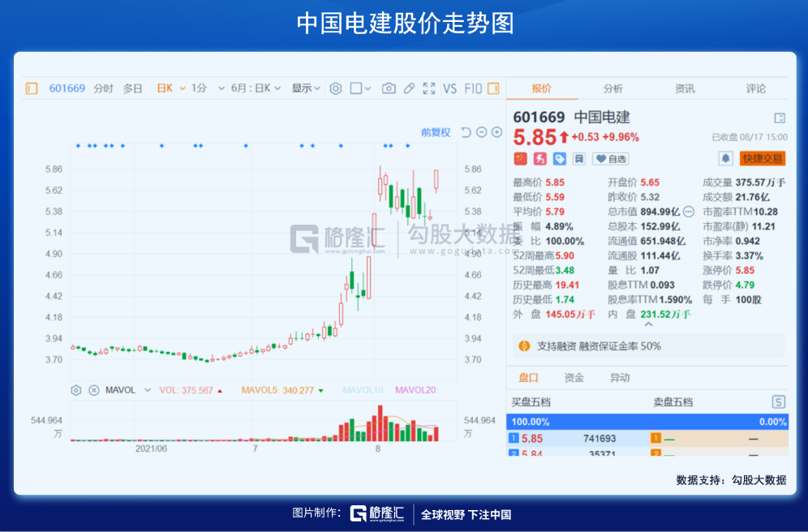Click the 涨停价 5.85 value
This screenshot has width=808, height=532.
(746, 270)
